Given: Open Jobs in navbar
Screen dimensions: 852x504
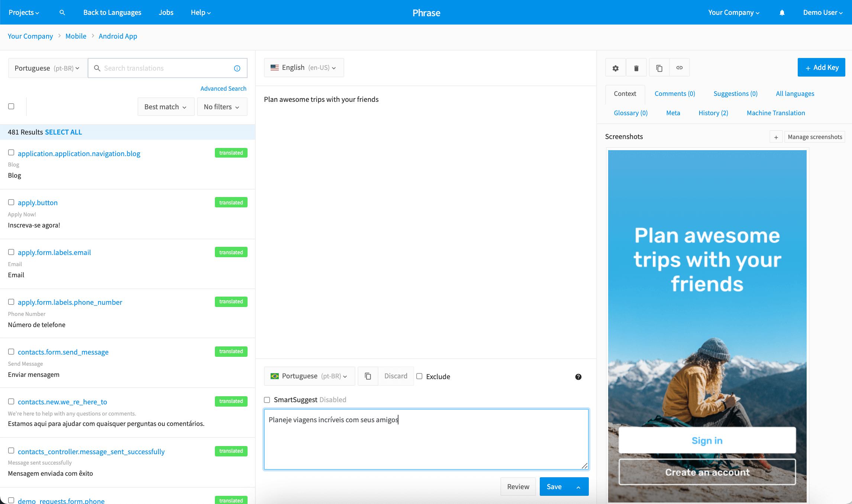Looking at the screenshot, I should [x=166, y=13].
